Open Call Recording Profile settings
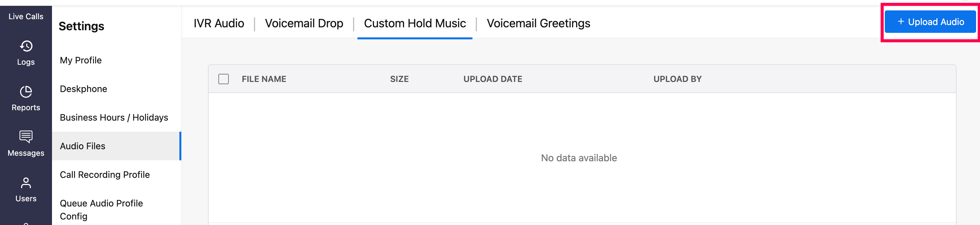 (105, 174)
